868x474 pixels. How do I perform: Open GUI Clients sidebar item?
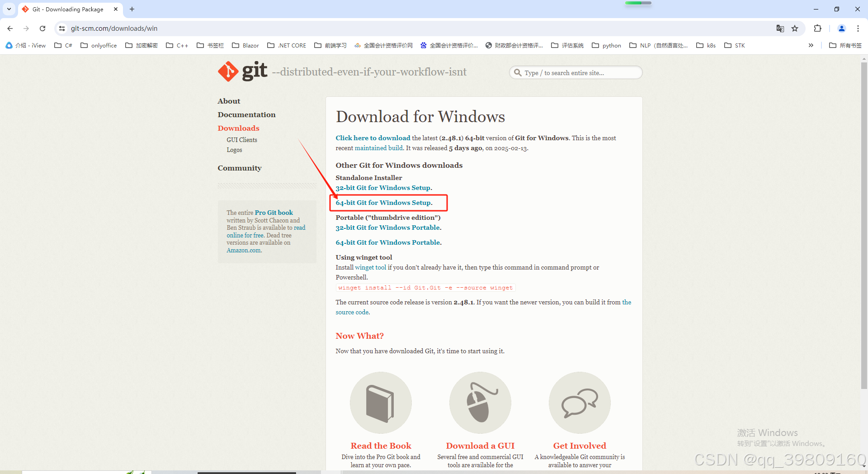242,140
